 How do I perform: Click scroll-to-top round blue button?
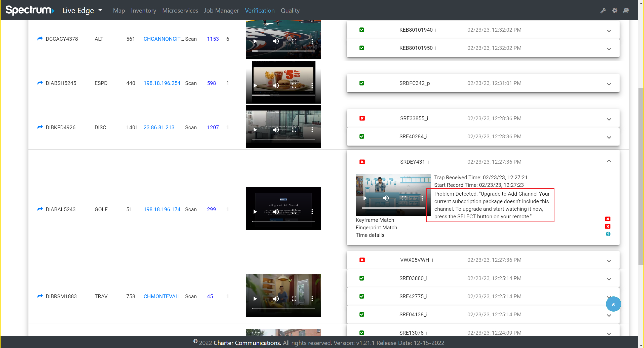click(x=613, y=304)
